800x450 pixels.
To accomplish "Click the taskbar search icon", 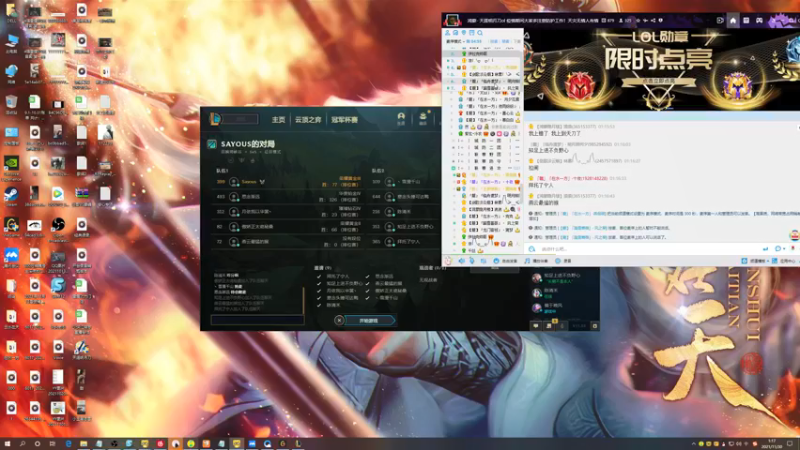I will point(22,444).
